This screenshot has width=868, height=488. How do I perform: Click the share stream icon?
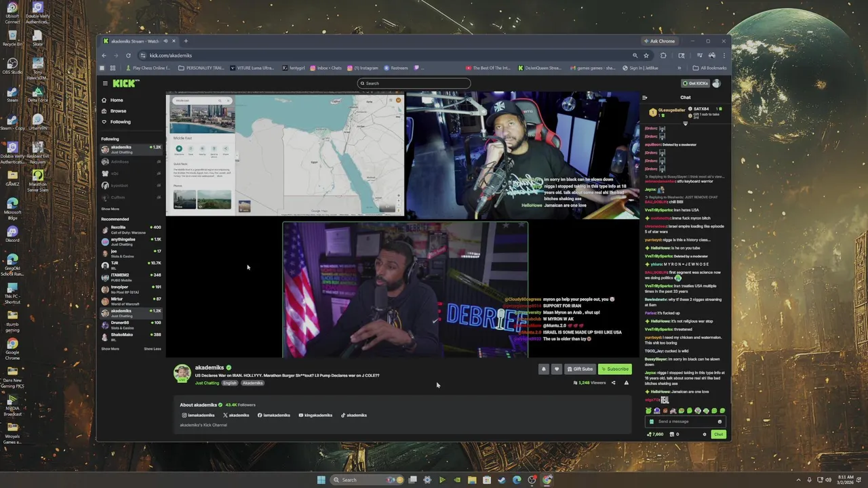coord(614,383)
